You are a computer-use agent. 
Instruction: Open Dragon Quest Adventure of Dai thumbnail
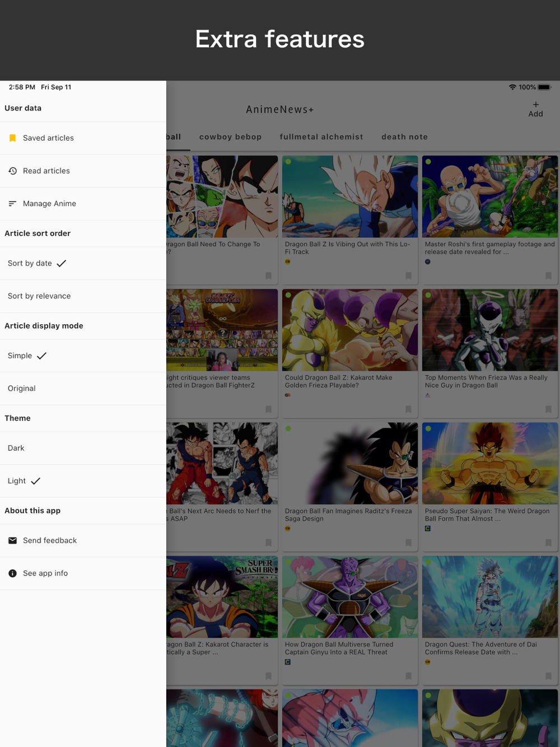(x=490, y=597)
